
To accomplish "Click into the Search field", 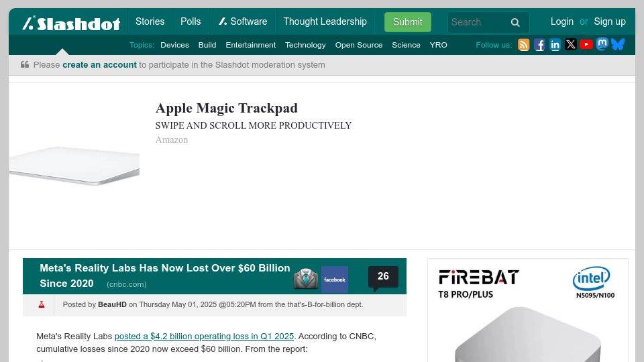I will [478, 22].
